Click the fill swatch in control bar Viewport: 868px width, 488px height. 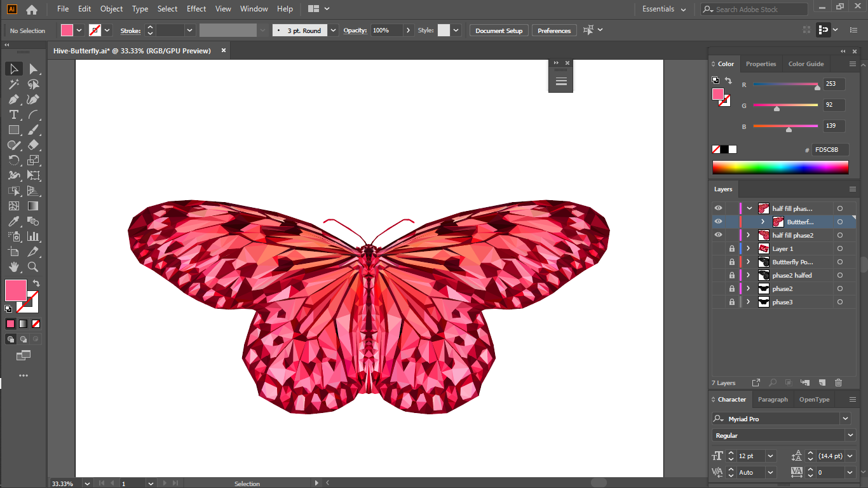pos(67,30)
